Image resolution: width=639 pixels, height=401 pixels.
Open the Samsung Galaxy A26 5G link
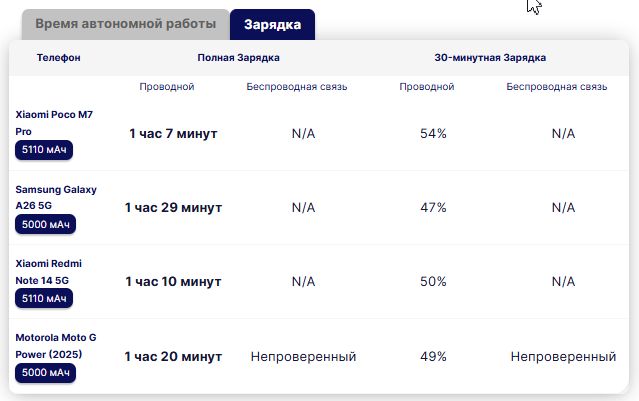pyautogui.click(x=56, y=196)
